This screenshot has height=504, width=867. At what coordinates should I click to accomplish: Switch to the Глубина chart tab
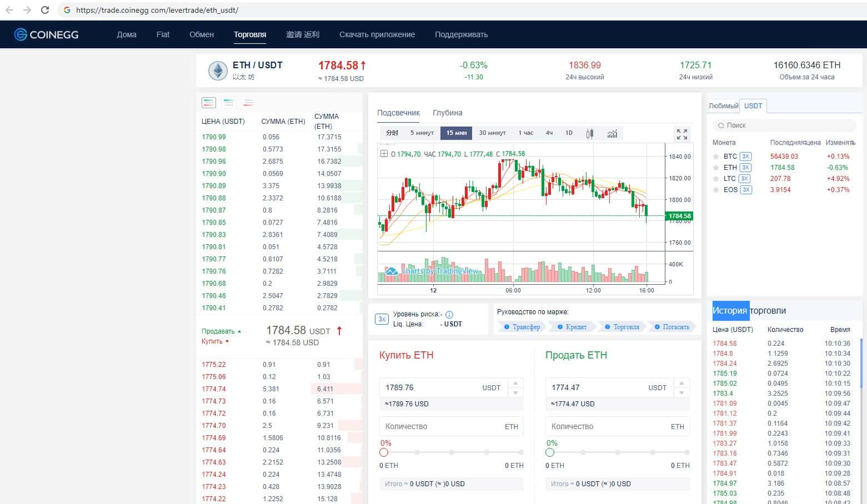[447, 113]
